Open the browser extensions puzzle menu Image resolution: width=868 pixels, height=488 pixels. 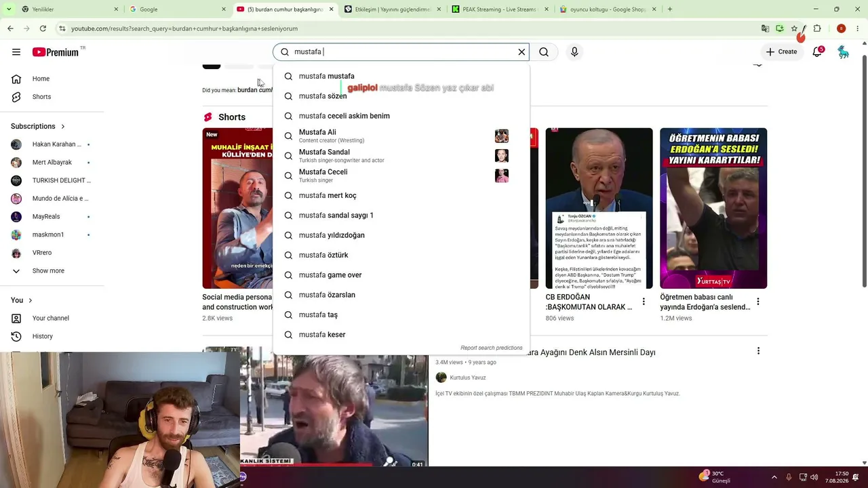point(817,28)
